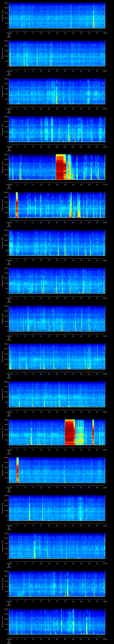The height and width of the screenshot is (644, 114).
Task: Click the Frequency (Hz) axis label of the 13:22:00 panel
Action: pyautogui.click(x=3, y=16)
